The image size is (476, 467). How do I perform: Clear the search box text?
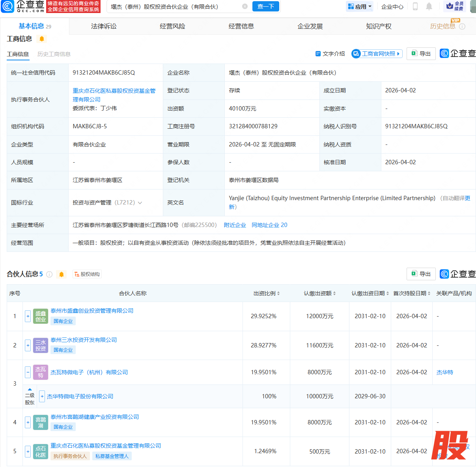[x=245, y=7]
